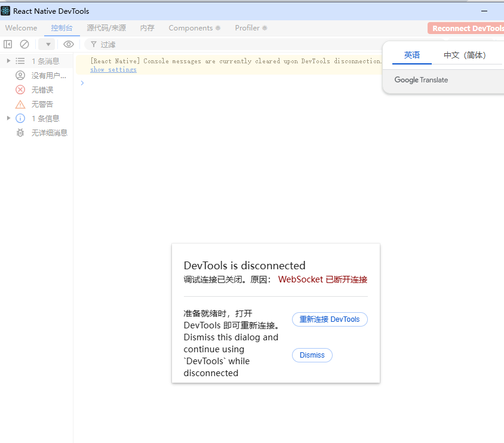Screen dimensions: 504x443
Task: Select the 无警告 warning triangle icon
Action: tap(20, 104)
